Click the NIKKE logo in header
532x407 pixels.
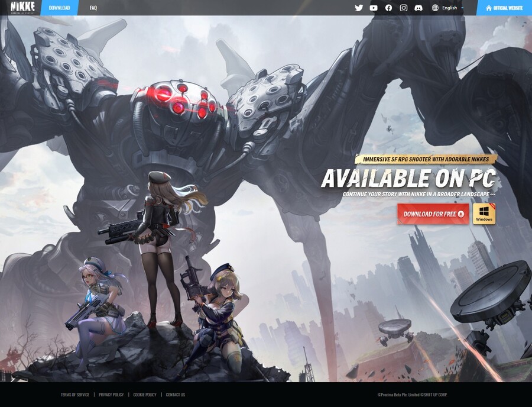point(22,8)
